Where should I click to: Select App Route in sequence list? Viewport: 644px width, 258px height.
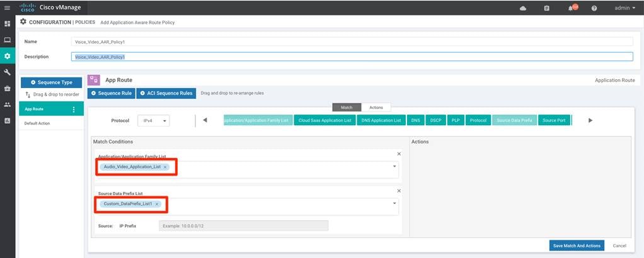[51, 109]
